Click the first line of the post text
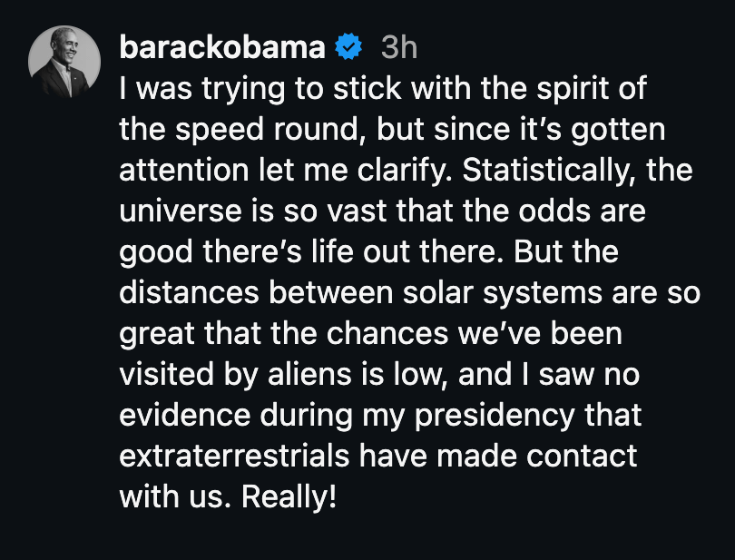This screenshot has width=735, height=560. [x=381, y=88]
